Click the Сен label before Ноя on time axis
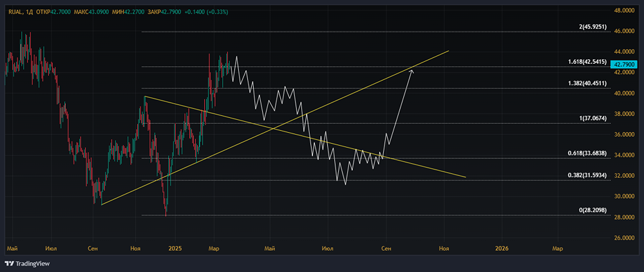 tap(93, 248)
